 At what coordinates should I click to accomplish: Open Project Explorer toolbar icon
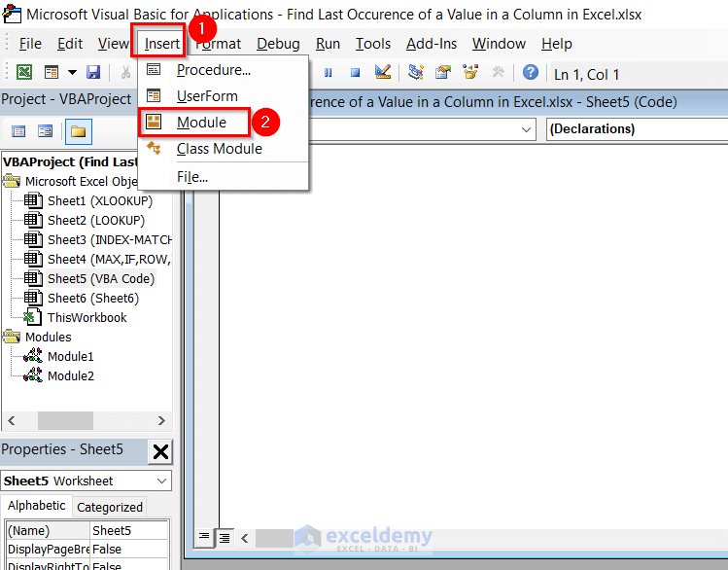click(x=416, y=72)
